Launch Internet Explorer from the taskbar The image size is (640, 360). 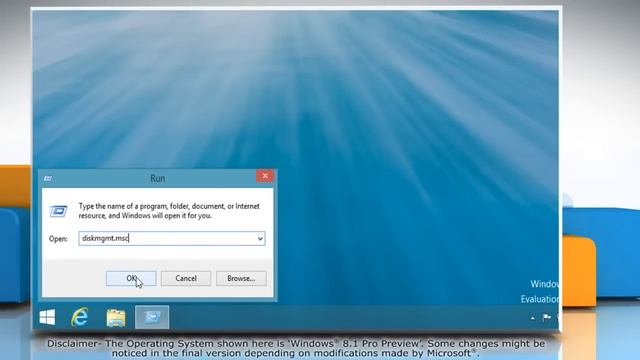pos(80,317)
